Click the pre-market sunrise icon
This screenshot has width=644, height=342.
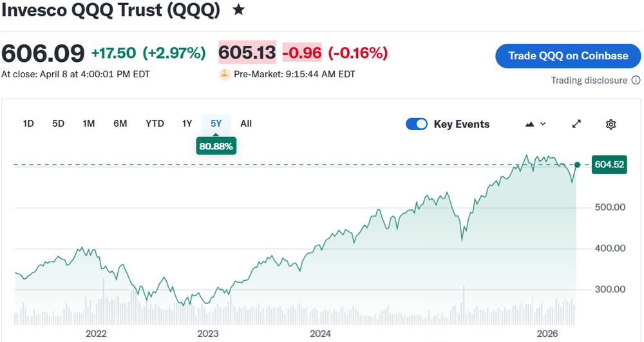coord(224,74)
